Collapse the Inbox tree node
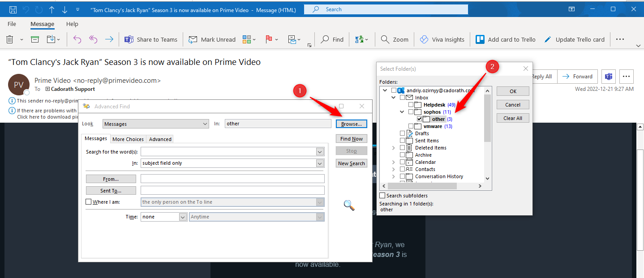Viewport: 644px width, 278px height. (394, 98)
